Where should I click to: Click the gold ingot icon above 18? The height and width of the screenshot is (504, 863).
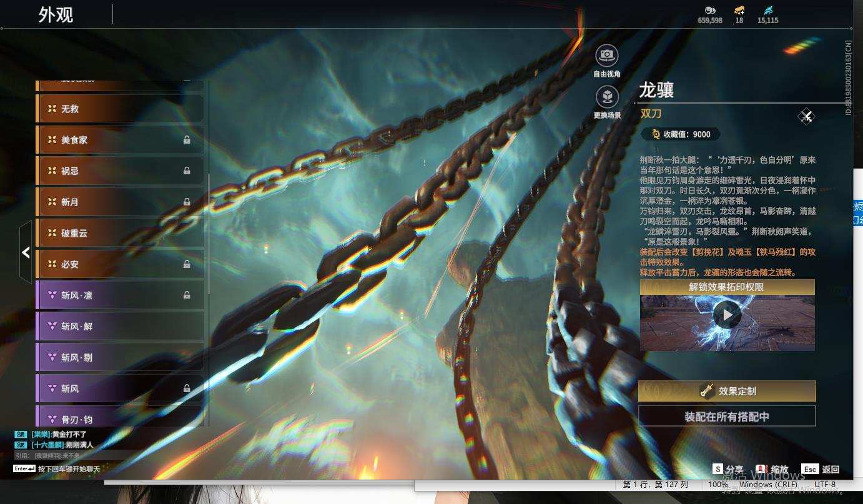[x=739, y=10]
